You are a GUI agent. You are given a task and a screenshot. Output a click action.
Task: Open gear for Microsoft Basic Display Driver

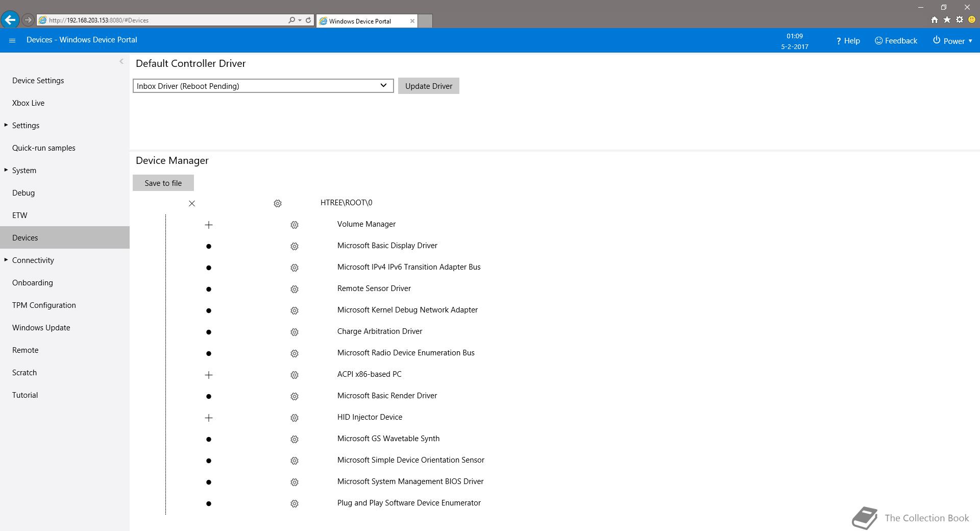(x=295, y=246)
